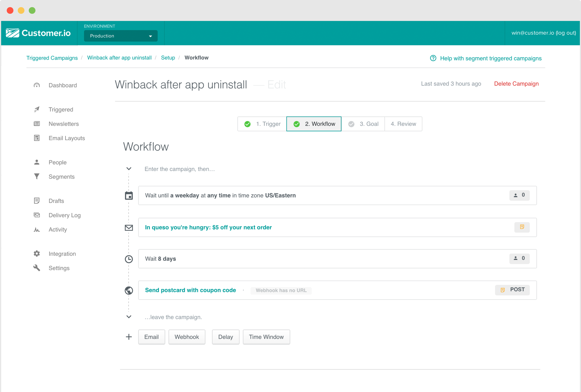The image size is (581, 392).
Task: Click the calendar time-window step icon
Action: pos(129,195)
